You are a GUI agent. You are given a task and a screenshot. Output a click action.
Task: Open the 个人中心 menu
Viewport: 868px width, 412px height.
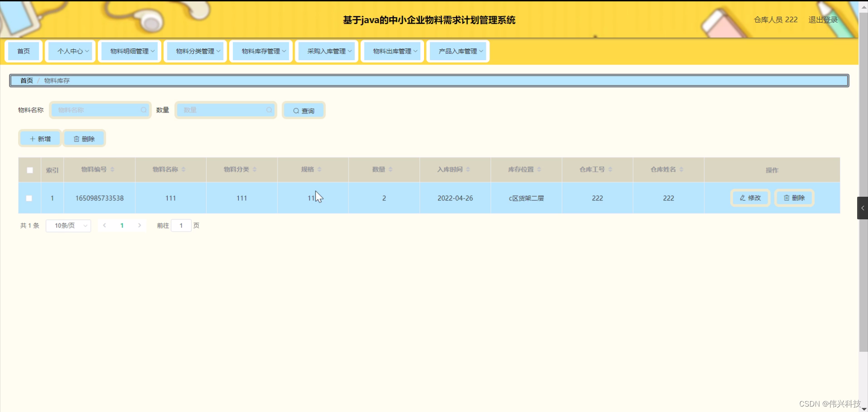pos(70,51)
